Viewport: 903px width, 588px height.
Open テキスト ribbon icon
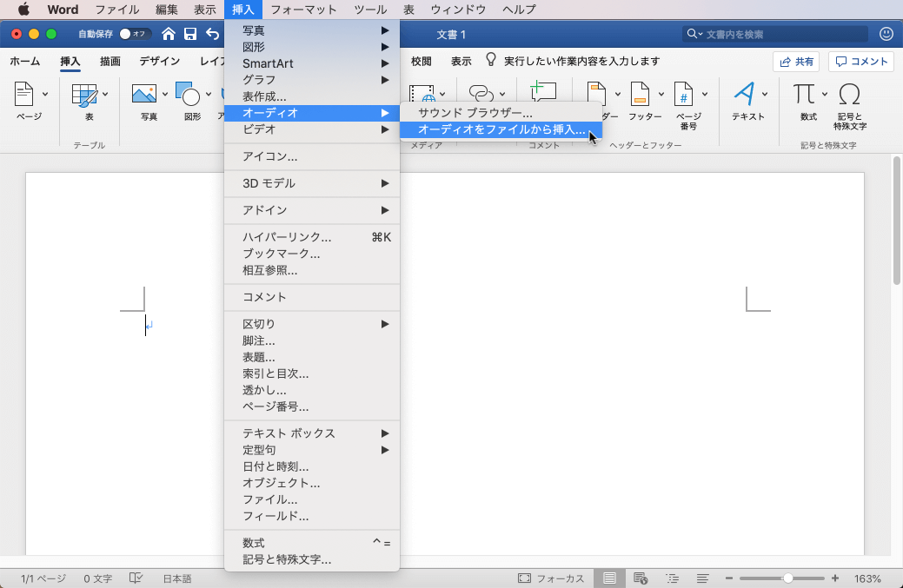744,94
